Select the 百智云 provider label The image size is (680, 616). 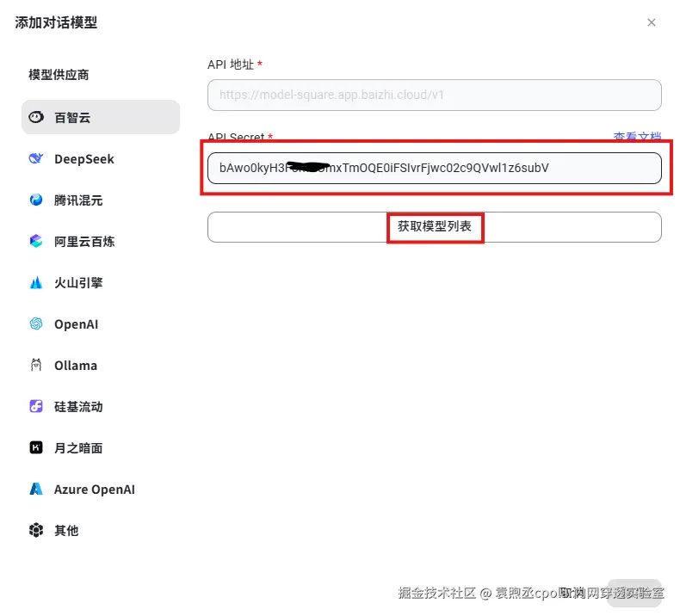(x=72, y=118)
